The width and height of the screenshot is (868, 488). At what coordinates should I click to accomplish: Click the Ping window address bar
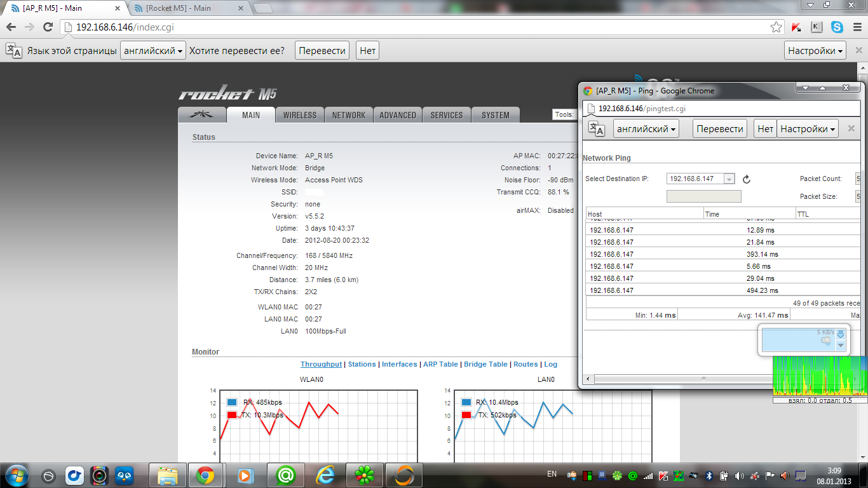pos(721,108)
